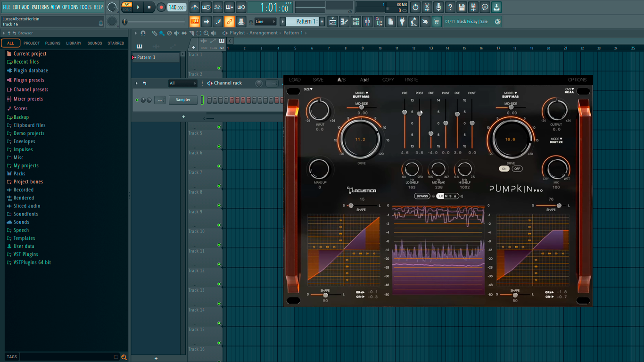644x362 pixels.
Task: Toggle the link-to-controller chain icon
Action: pyautogui.click(x=229, y=22)
